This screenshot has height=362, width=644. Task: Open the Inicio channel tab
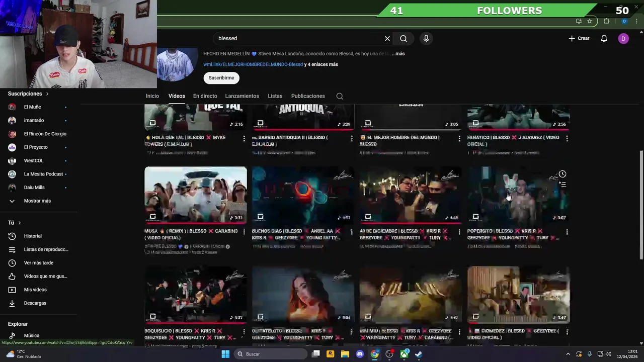152,96
